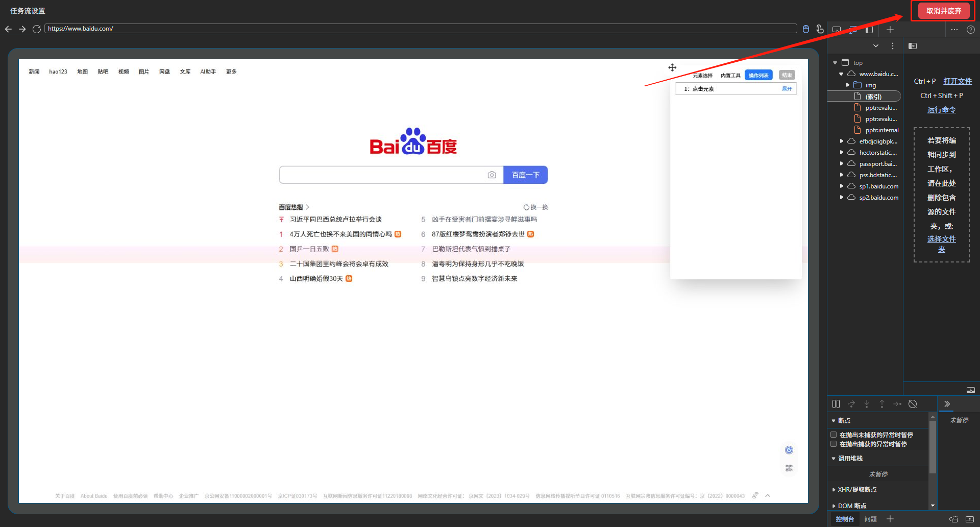
Task: Click the step into debugger icon
Action: pos(867,404)
